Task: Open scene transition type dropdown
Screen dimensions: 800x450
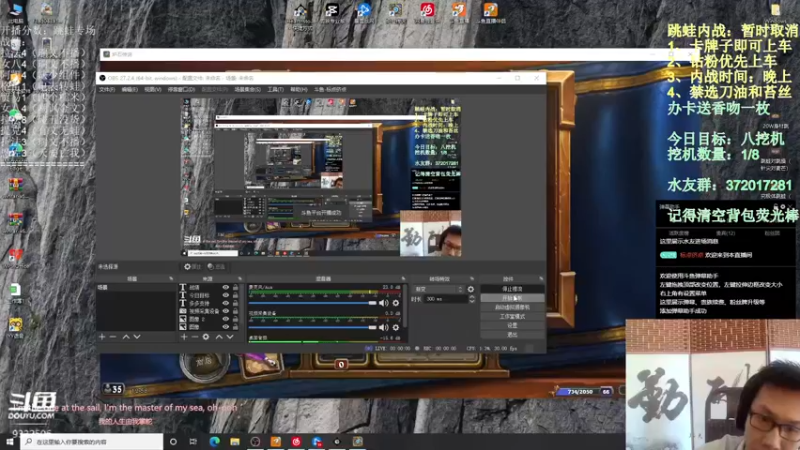Action: (x=438, y=289)
